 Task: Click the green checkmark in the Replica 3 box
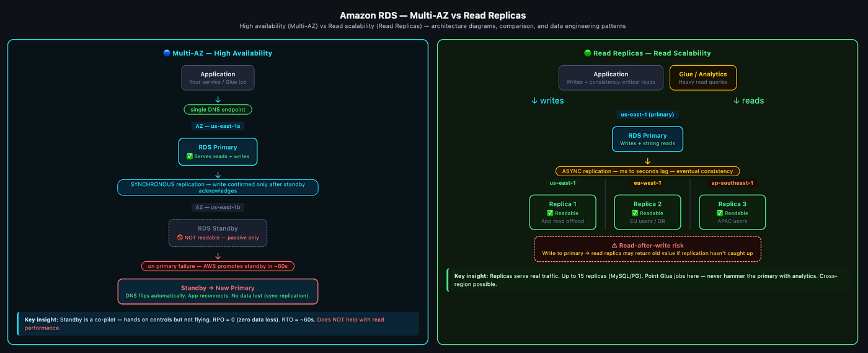point(720,213)
